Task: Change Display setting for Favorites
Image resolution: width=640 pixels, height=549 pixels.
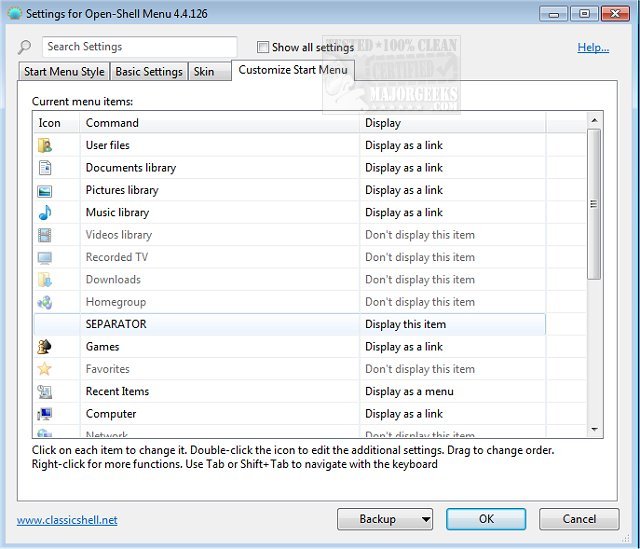Action: tap(420, 369)
